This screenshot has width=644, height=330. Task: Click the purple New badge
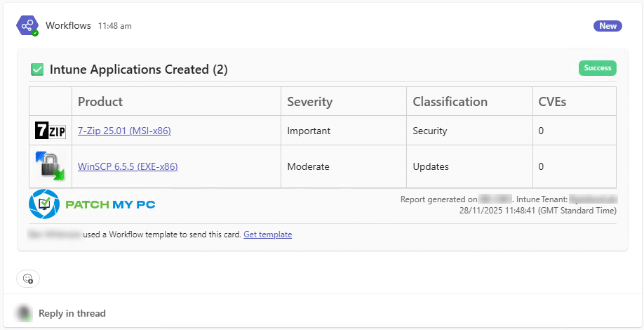point(608,26)
